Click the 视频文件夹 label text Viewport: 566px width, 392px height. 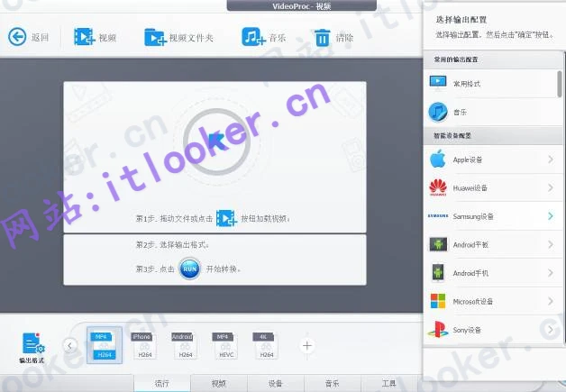click(x=191, y=38)
